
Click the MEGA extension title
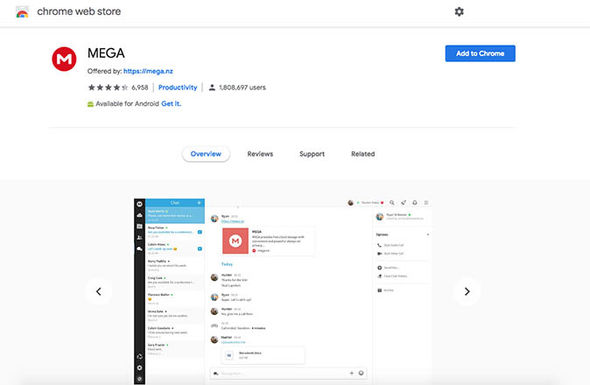click(106, 53)
